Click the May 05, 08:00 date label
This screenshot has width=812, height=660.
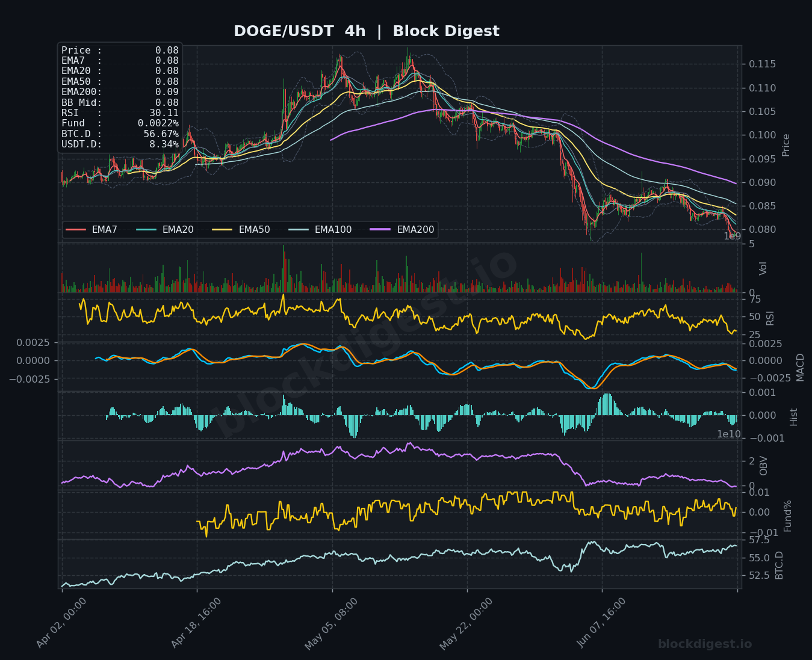point(331,623)
